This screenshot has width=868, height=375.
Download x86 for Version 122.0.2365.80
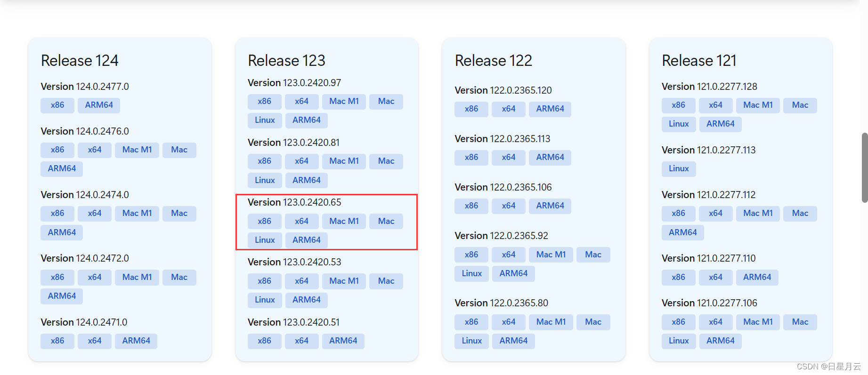(471, 322)
